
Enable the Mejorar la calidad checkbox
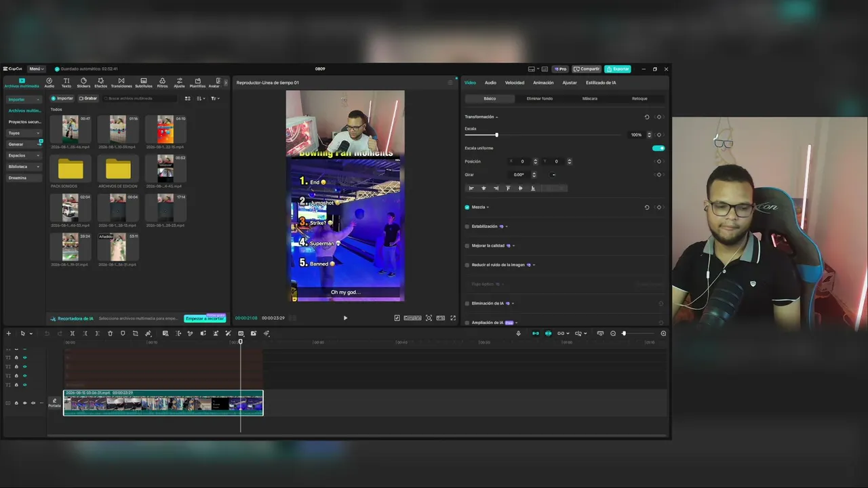[467, 245]
